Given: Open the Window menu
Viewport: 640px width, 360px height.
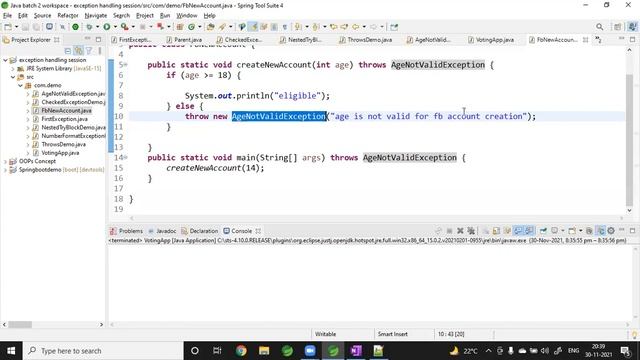Looking at the screenshot, I should click(187, 16).
